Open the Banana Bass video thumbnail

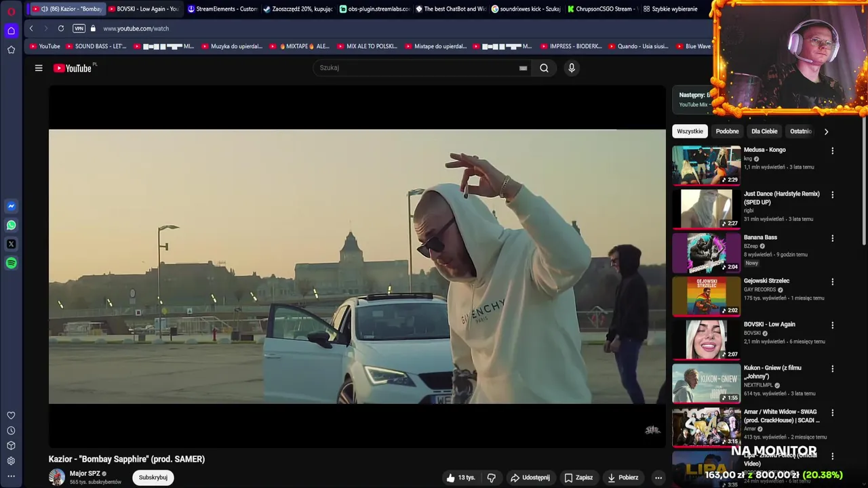coord(706,252)
